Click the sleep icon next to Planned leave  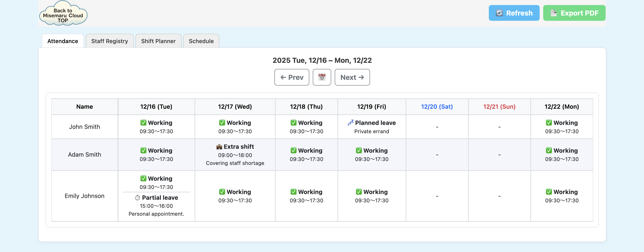pos(350,122)
